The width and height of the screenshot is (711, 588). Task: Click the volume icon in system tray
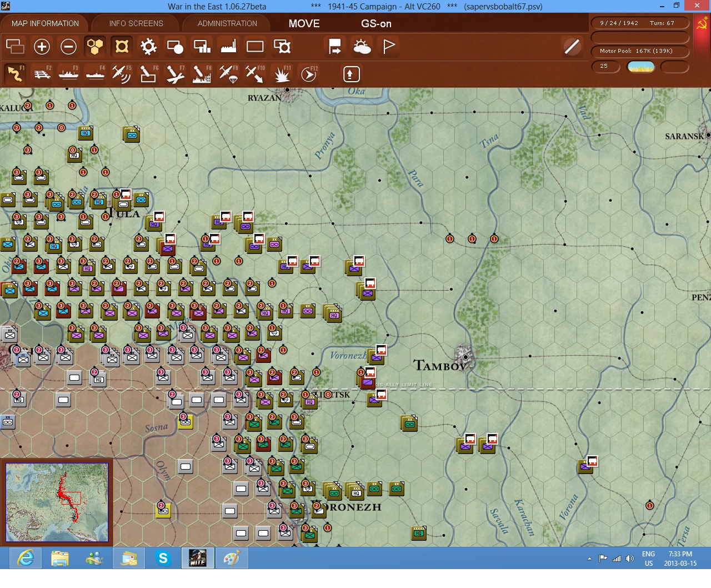pyautogui.click(x=629, y=559)
